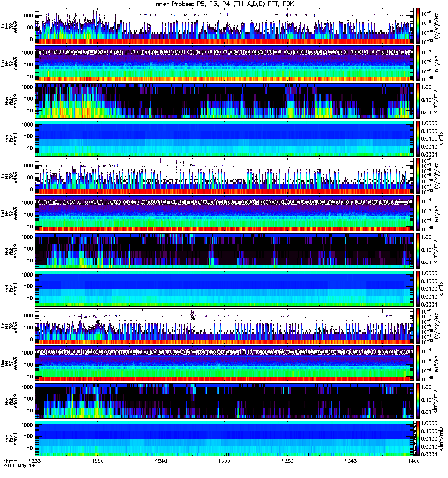Click the thd fbk scm1 spectrogram panel

pyautogui.click(x=225, y=289)
